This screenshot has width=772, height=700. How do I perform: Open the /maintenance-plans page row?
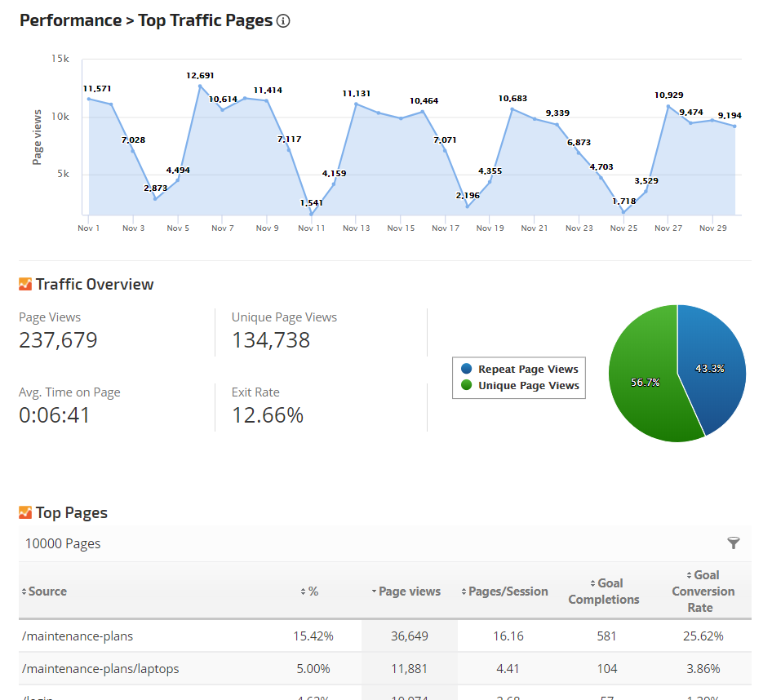click(x=78, y=636)
